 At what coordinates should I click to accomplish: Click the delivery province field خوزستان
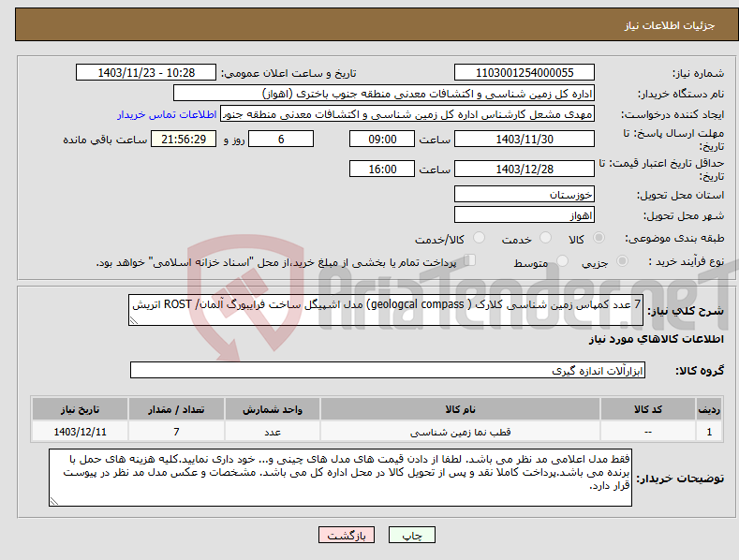525,194
